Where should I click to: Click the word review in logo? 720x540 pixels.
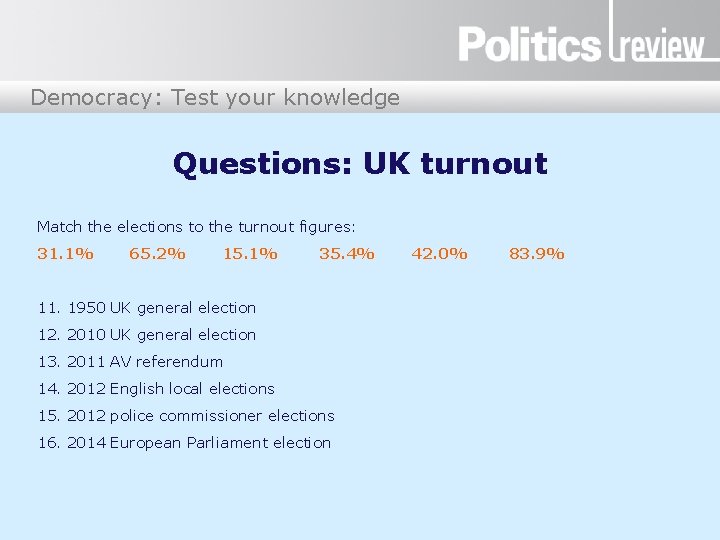660,46
